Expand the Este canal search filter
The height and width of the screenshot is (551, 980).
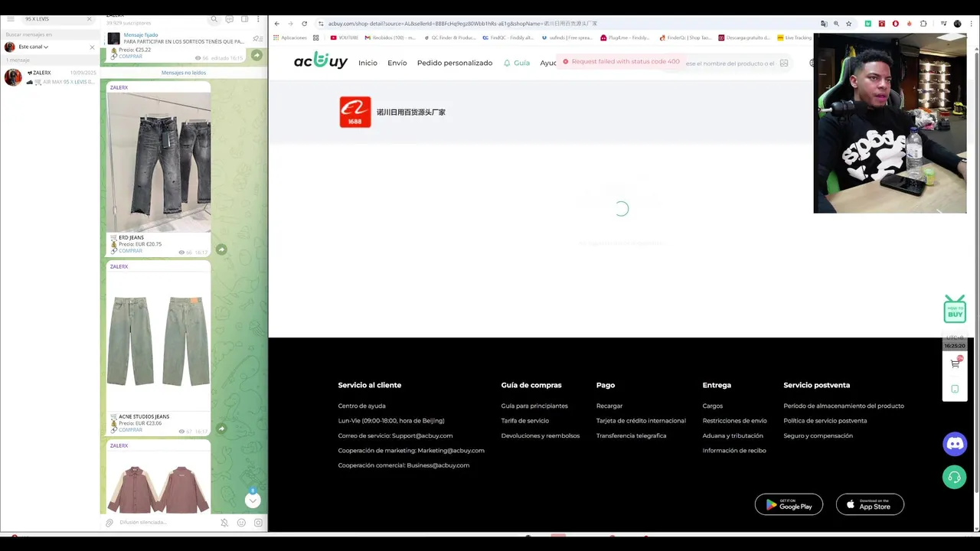click(x=33, y=47)
